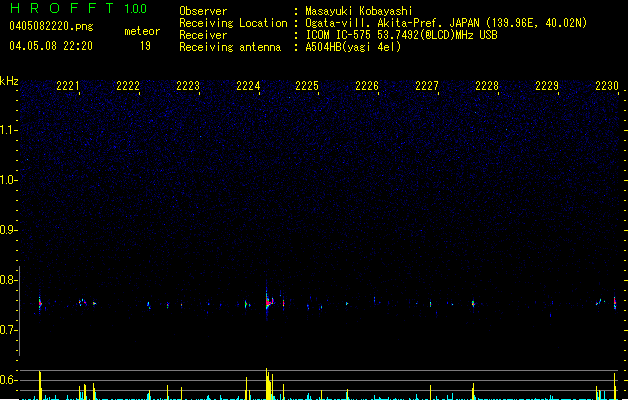This screenshot has width=629, height=400.
Task: Click time marker 2222
Action: 128,86
